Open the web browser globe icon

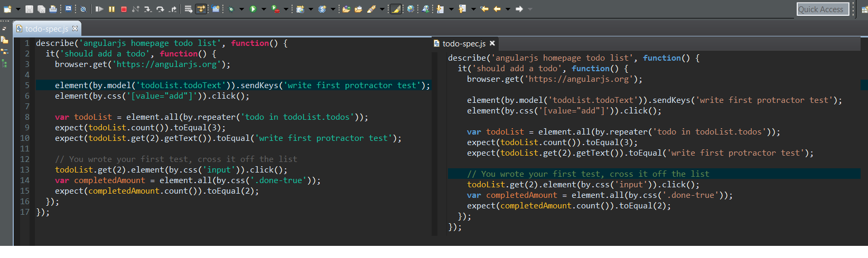410,9
